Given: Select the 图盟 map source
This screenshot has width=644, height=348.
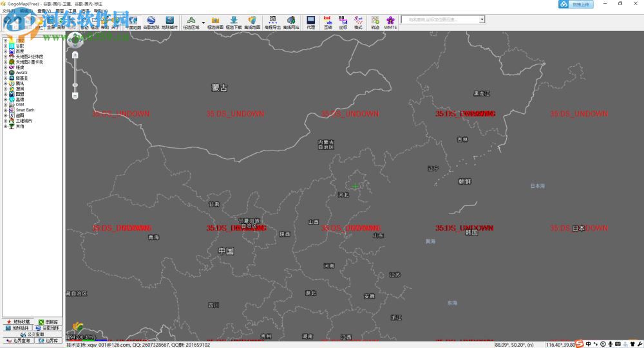Looking at the screenshot, I should (20, 94).
